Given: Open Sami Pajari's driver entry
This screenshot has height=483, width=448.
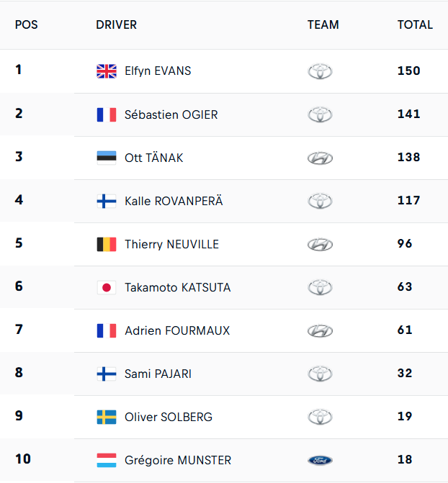Looking at the screenshot, I should pyautogui.click(x=158, y=374).
